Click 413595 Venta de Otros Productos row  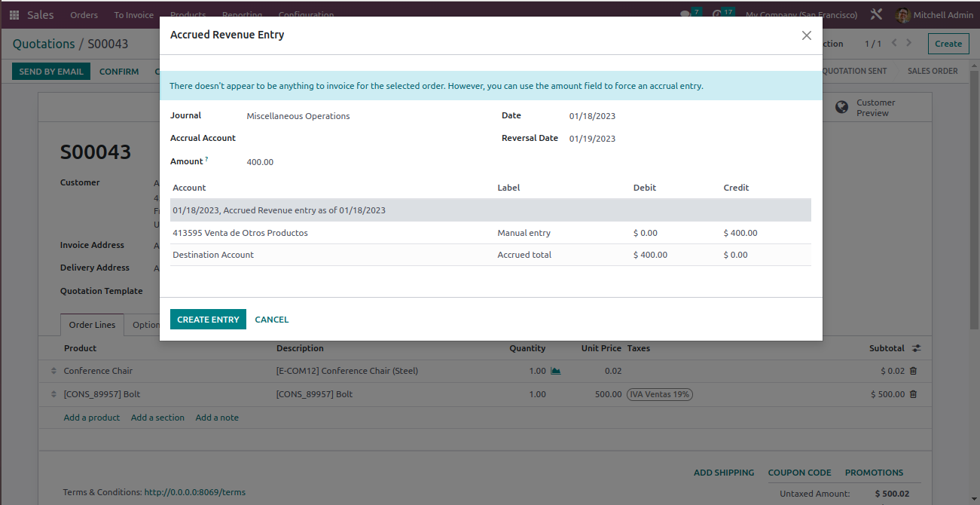point(490,233)
